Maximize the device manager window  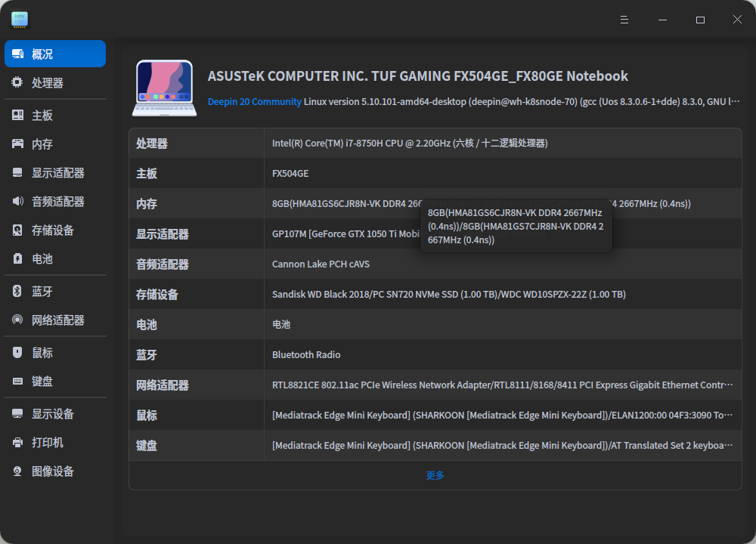(x=700, y=20)
